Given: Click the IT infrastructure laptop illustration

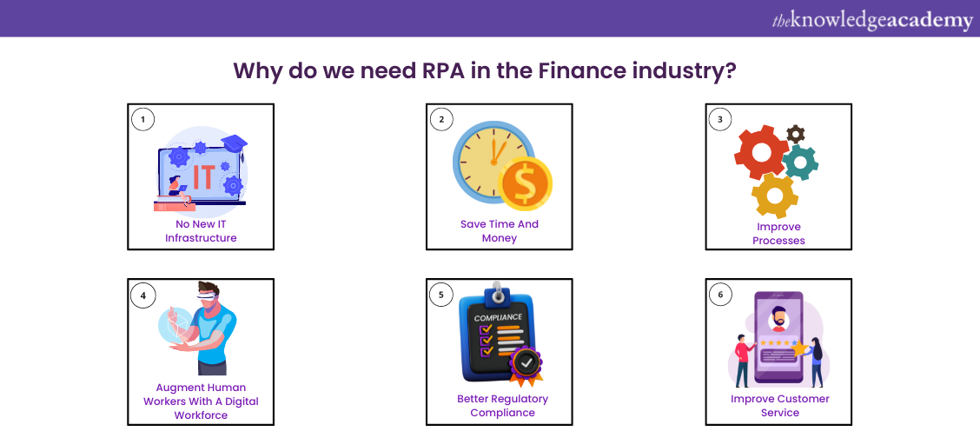Looking at the screenshot, I should [x=202, y=170].
